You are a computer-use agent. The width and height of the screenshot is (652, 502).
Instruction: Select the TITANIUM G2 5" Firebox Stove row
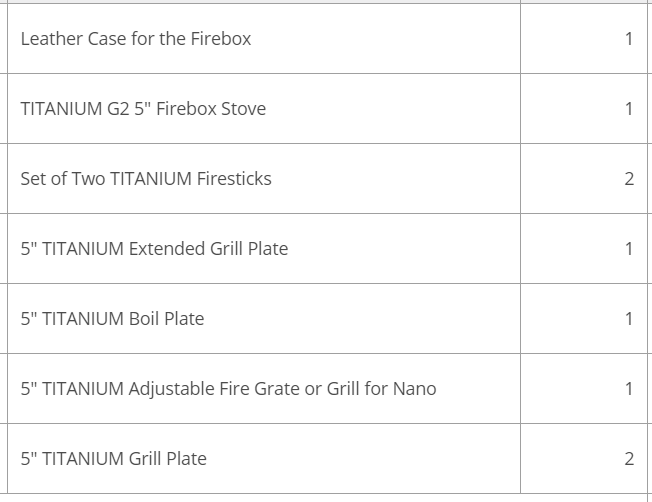[x=143, y=109]
